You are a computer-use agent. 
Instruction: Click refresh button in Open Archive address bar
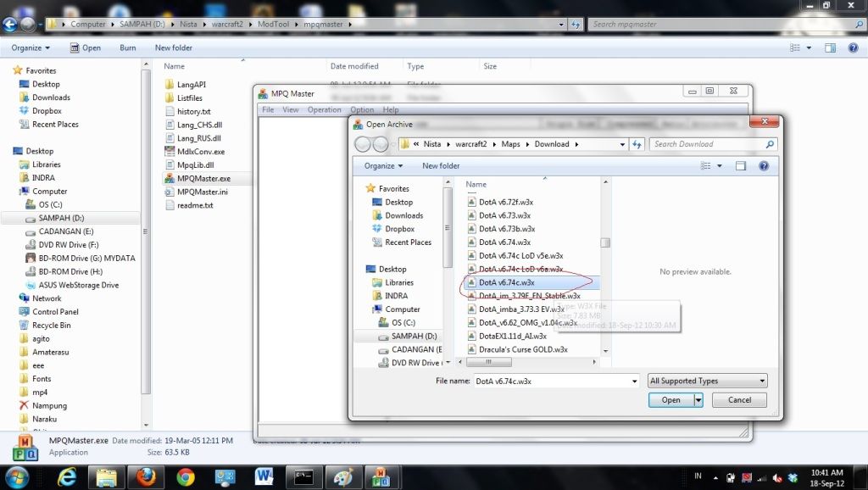(x=637, y=144)
